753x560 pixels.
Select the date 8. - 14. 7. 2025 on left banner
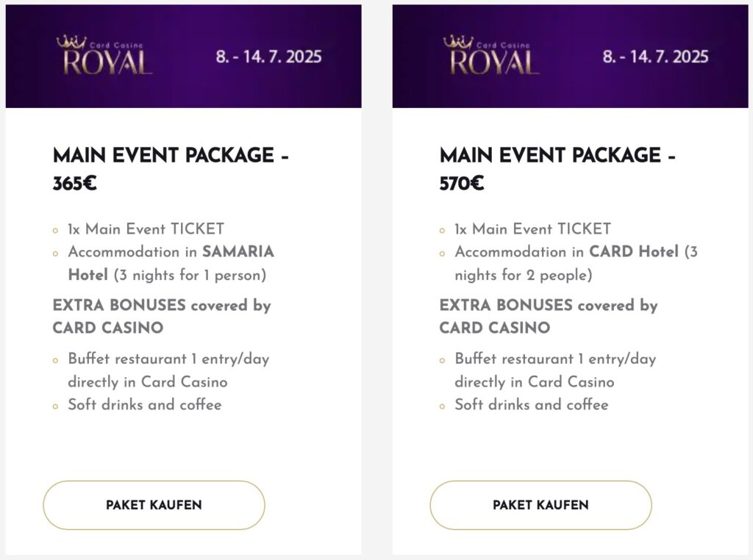(269, 56)
